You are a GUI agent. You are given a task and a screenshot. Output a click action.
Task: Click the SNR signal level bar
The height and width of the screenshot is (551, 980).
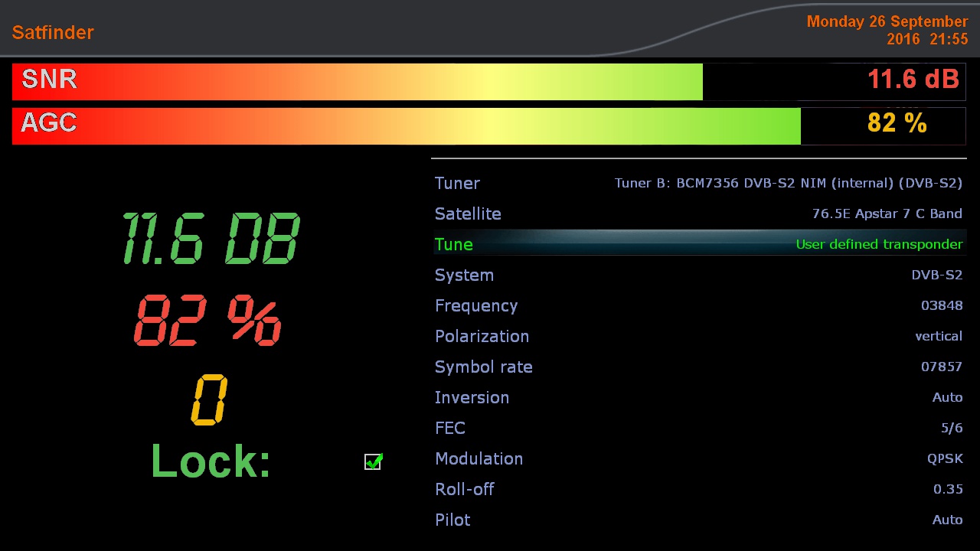[x=358, y=82]
